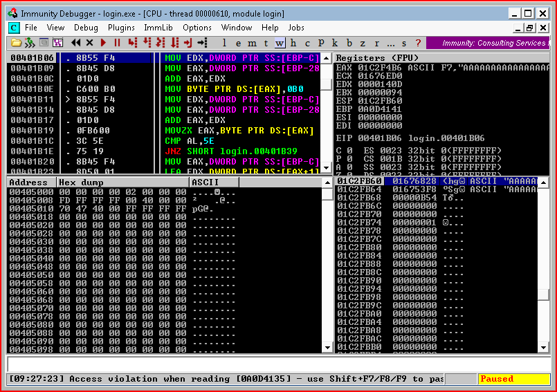Open the ImmLib menu
This screenshot has height=392, width=557.
point(158,28)
